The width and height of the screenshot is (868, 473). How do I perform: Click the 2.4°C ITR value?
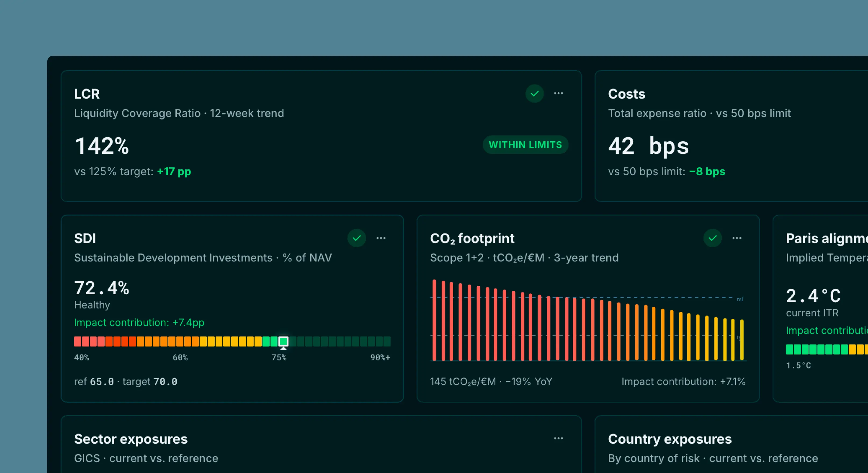point(813,296)
